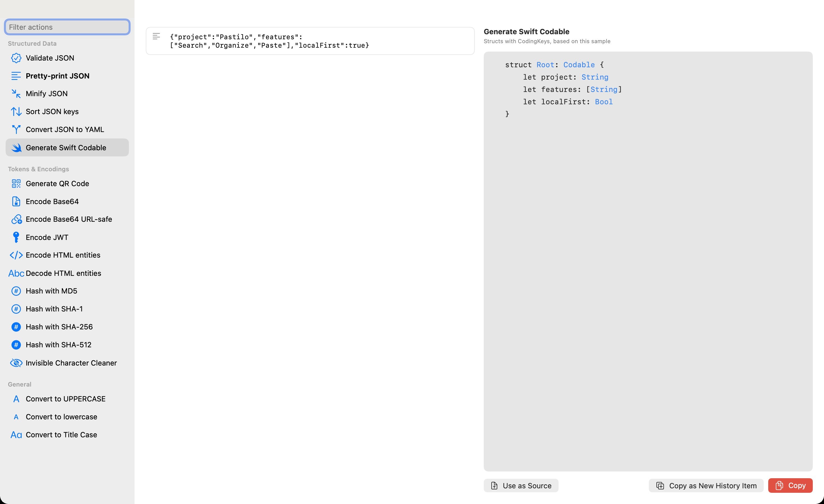Click the Hash with SHA-512 filled icon

point(16,345)
